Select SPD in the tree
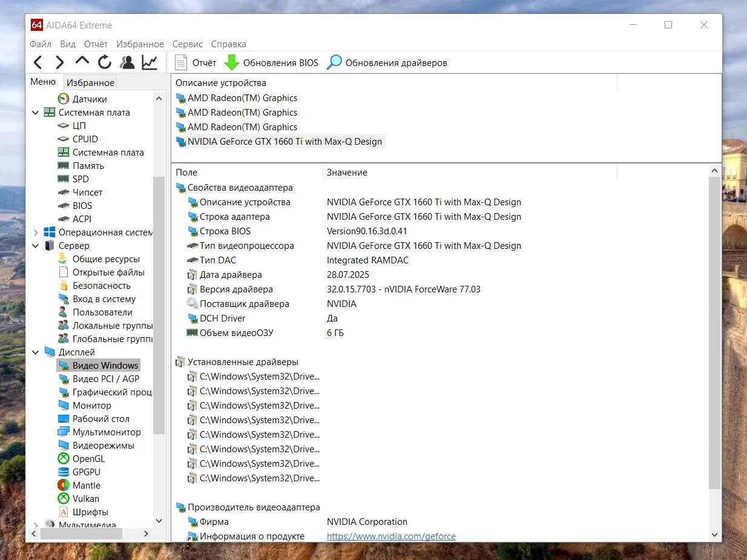Viewport: 747px width, 560px height. (73, 179)
